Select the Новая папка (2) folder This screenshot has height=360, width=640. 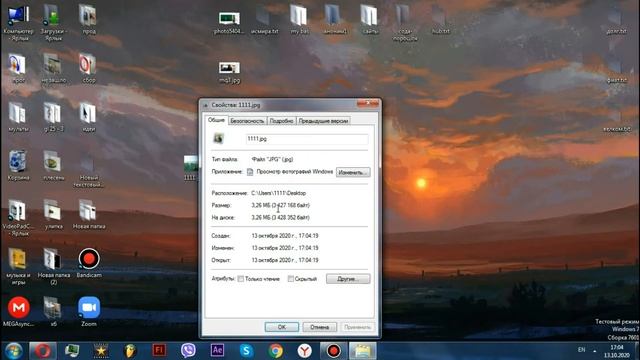[x=53, y=259]
